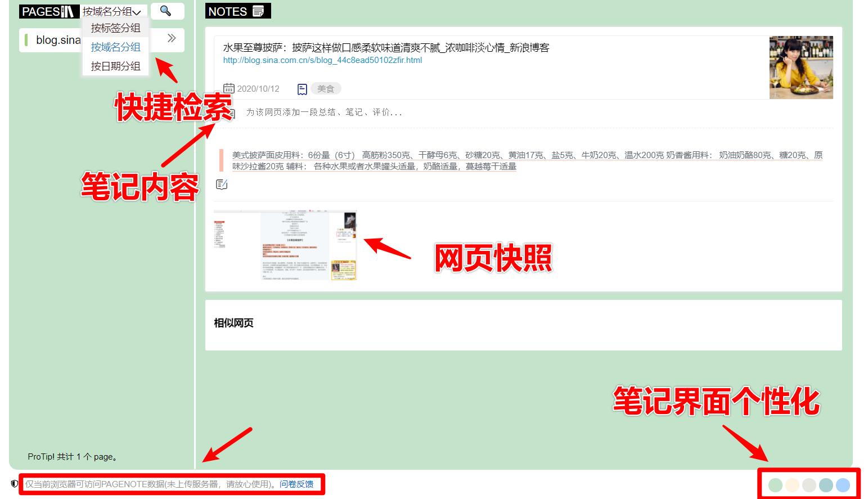Open the 按域名分组 grouping dropdown
The image size is (868, 499).
[x=113, y=10]
